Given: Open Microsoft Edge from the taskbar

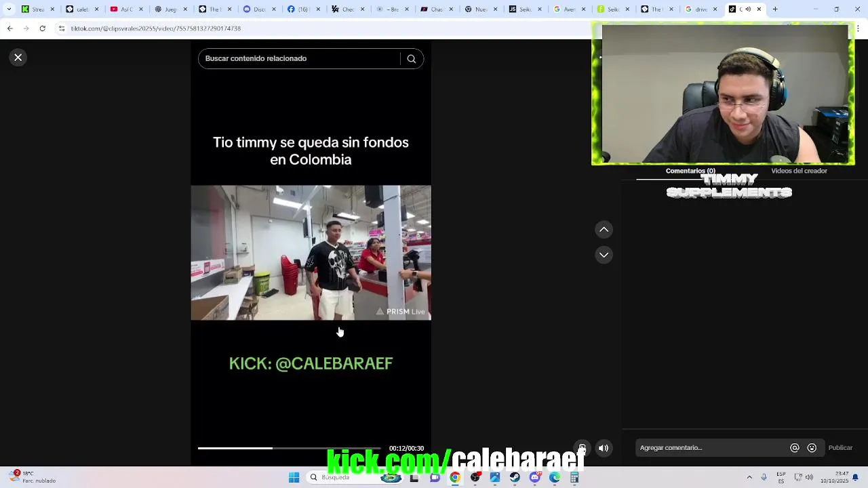Looking at the screenshot, I should 555,477.
